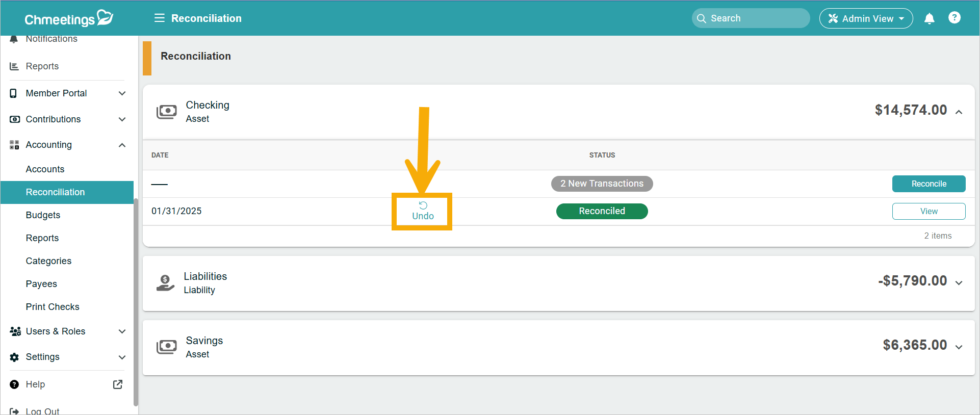Click the View button for 01/31/2025

[x=929, y=212]
